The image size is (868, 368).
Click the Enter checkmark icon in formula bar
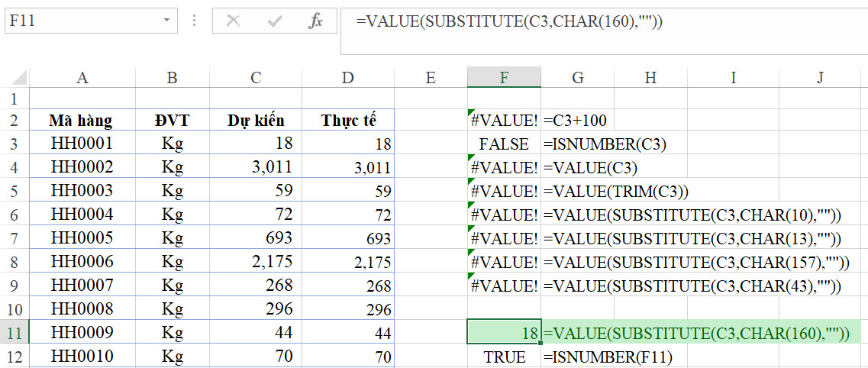pyautogui.click(x=275, y=21)
